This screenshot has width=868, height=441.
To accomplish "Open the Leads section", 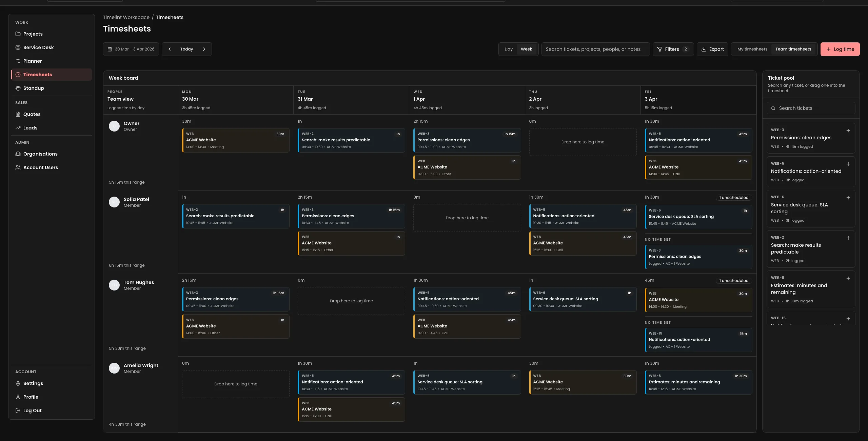I will [x=52, y=128].
